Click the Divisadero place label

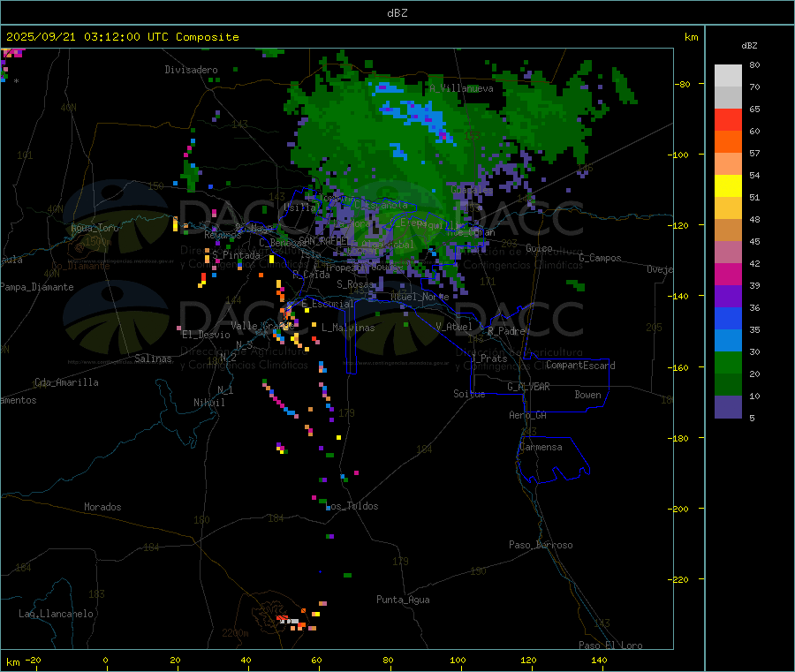(191, 70)
